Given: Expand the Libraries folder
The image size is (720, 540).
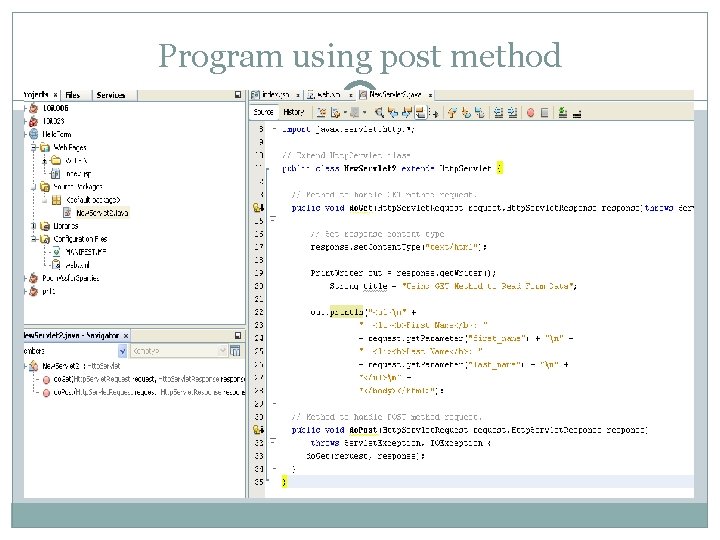Looking at the screenshot, I should [34, 226].
